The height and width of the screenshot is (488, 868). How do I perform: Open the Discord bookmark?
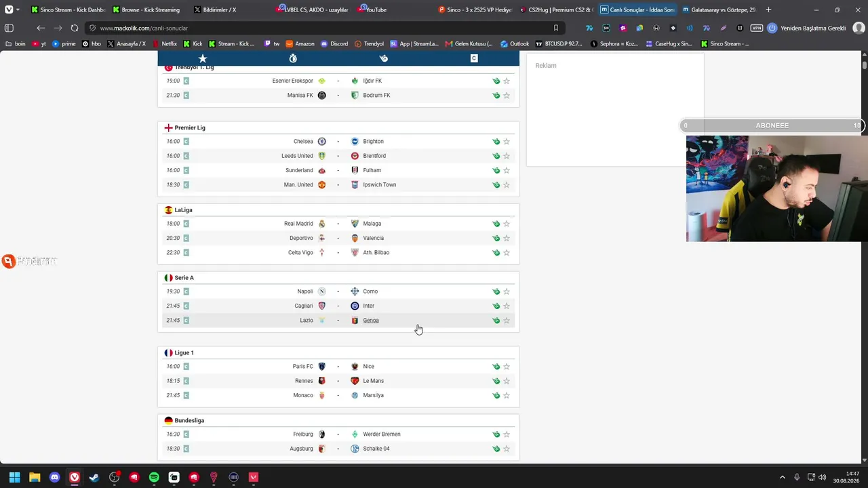(334, 43)
